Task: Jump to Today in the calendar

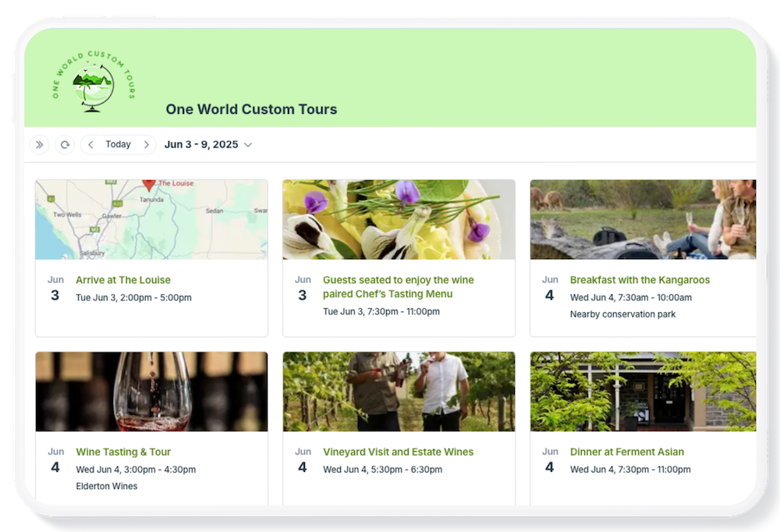Action: (x=118, y=144)
